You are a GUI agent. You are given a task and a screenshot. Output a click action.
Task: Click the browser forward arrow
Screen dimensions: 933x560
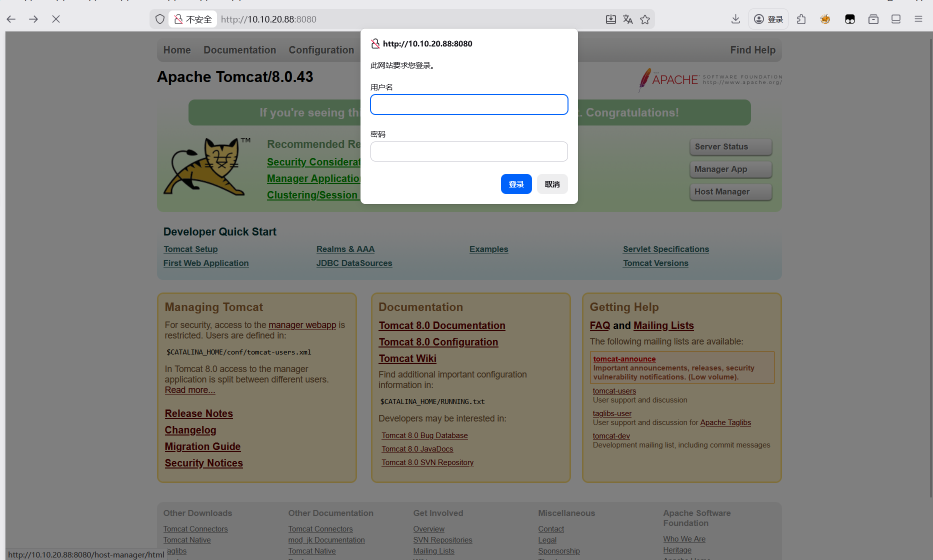33,19
